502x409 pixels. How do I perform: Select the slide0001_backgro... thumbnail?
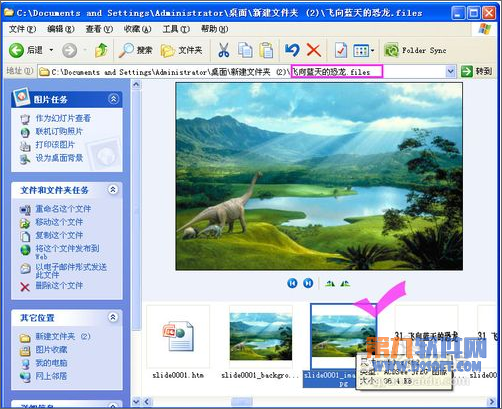click(261, 337)
